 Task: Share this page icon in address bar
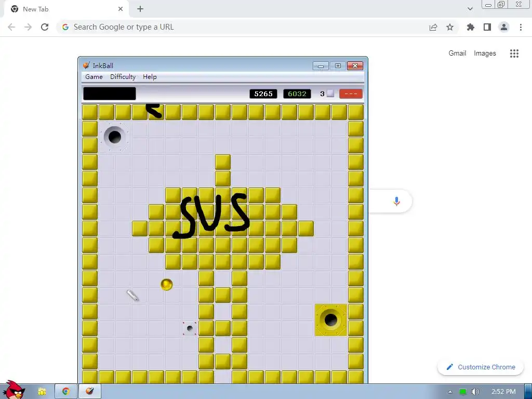(x=433, y=27)
